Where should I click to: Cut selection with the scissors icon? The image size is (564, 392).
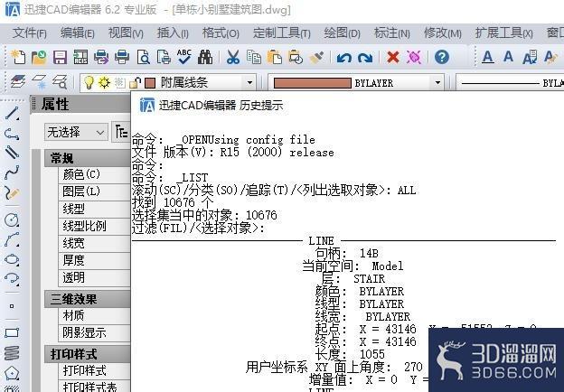[233, 57]
